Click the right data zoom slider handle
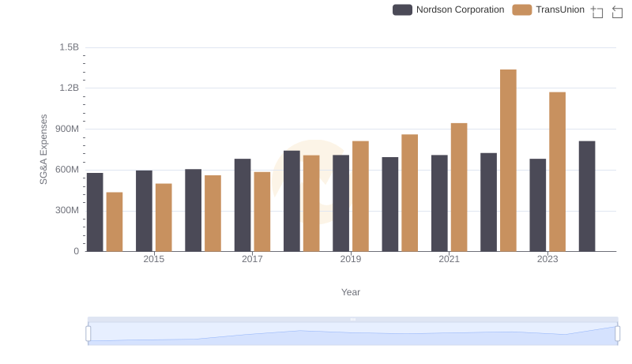 pos(617,333)
